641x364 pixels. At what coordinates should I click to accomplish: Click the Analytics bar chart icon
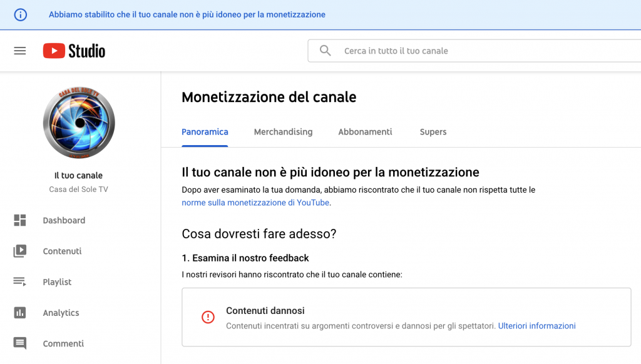tap(20, 313)
